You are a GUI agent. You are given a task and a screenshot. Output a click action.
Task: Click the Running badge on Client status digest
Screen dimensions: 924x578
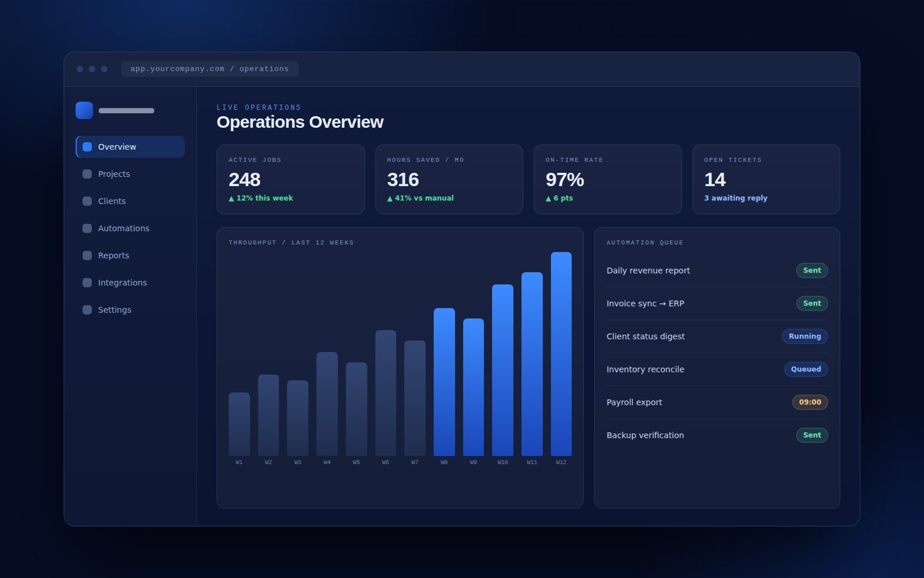point(805,336)
